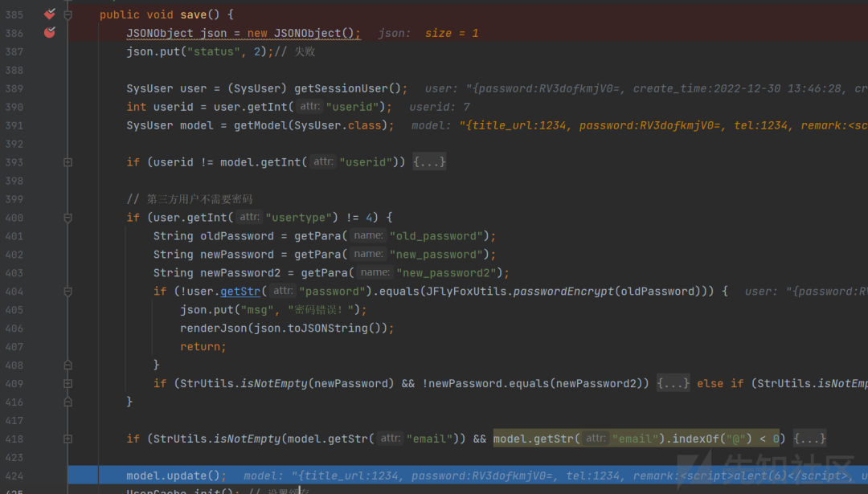Screen dimensions: 868x494
Task: Click the fold arrow next to line 404
Action: click(68, 291)
